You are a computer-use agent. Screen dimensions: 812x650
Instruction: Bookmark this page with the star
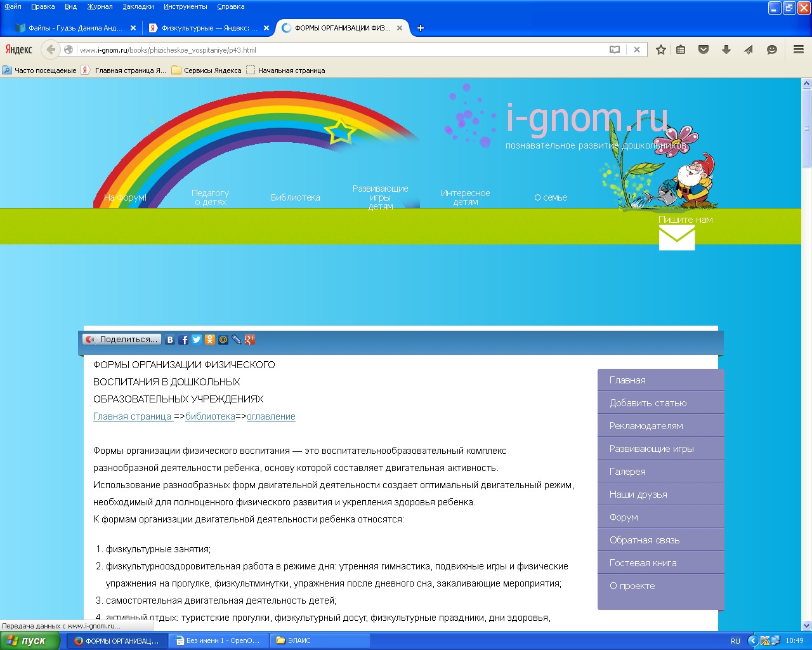point(661,50)
